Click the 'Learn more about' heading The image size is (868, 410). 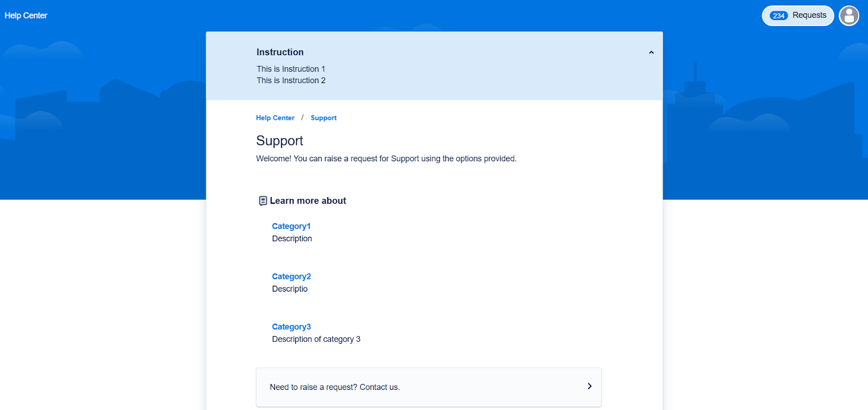308,201
